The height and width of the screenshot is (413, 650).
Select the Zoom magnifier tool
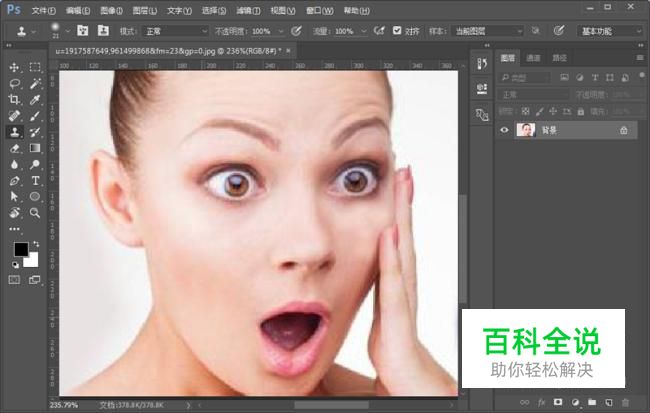point(35,213)
